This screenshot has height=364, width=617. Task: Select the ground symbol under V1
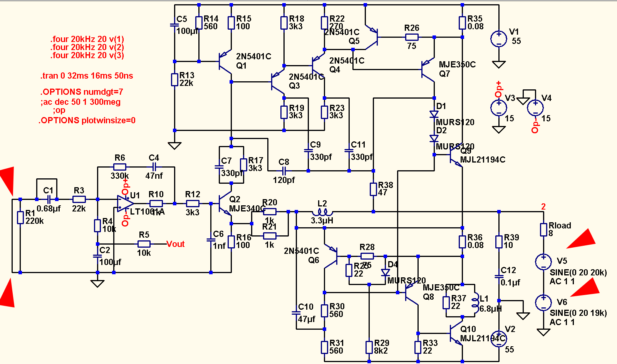pyautogui.click(x=499, y=64)
